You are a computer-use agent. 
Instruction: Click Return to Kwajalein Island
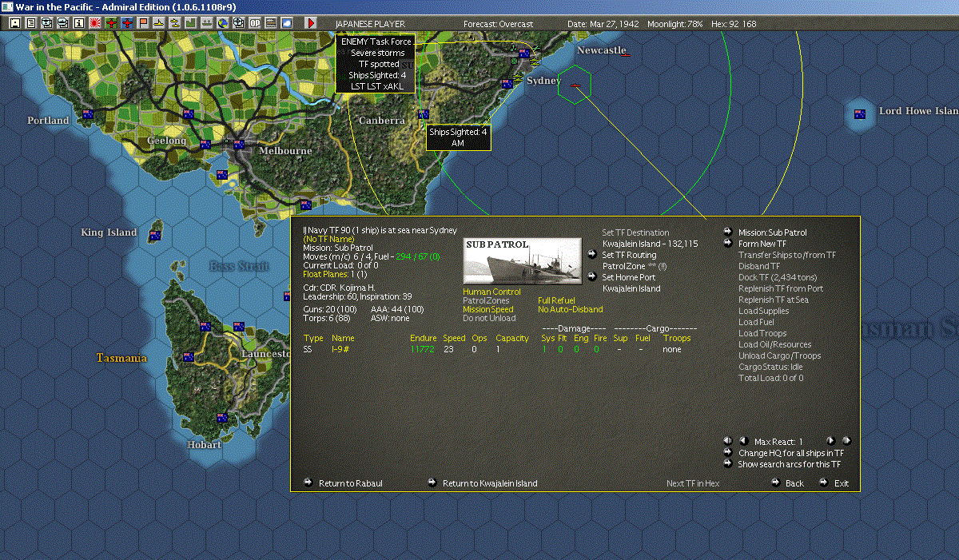tap(490, 483)
